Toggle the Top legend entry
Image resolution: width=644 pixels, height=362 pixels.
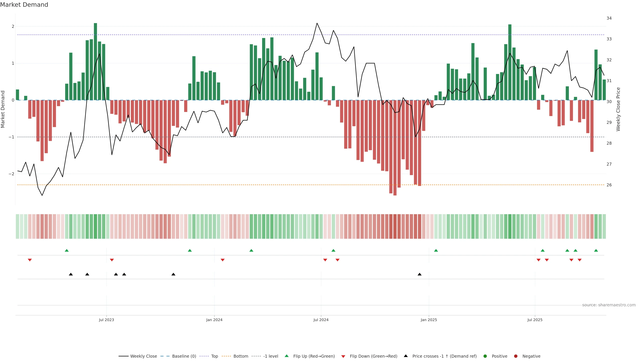point(214,356)
